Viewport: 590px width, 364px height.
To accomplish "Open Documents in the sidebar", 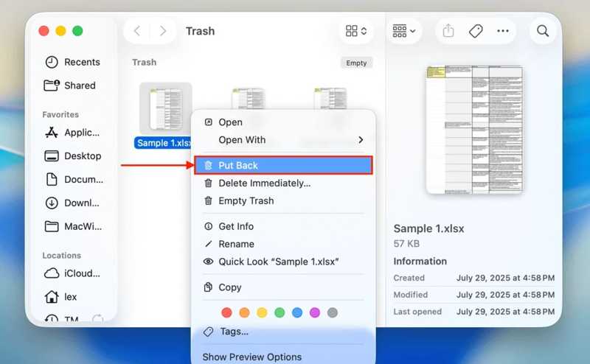I will click(x=74, y=179).
